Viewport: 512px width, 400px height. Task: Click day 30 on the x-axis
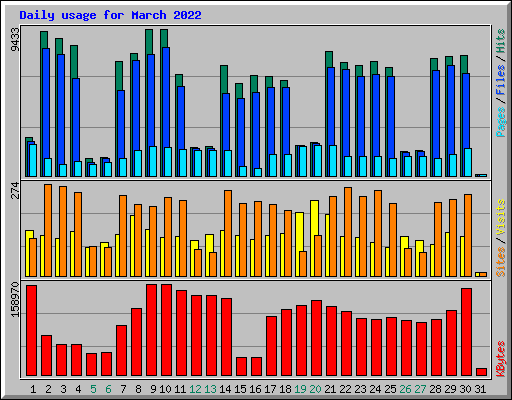click(x=465, y=389)
